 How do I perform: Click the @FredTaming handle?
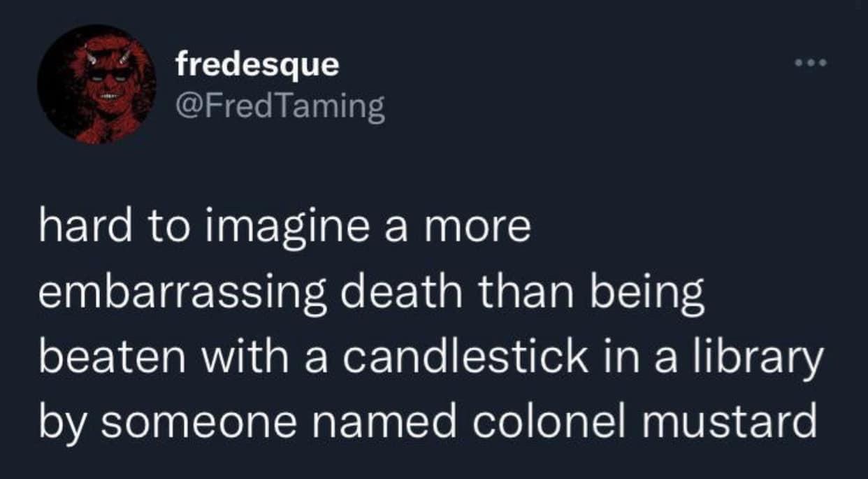coord(280,107)
